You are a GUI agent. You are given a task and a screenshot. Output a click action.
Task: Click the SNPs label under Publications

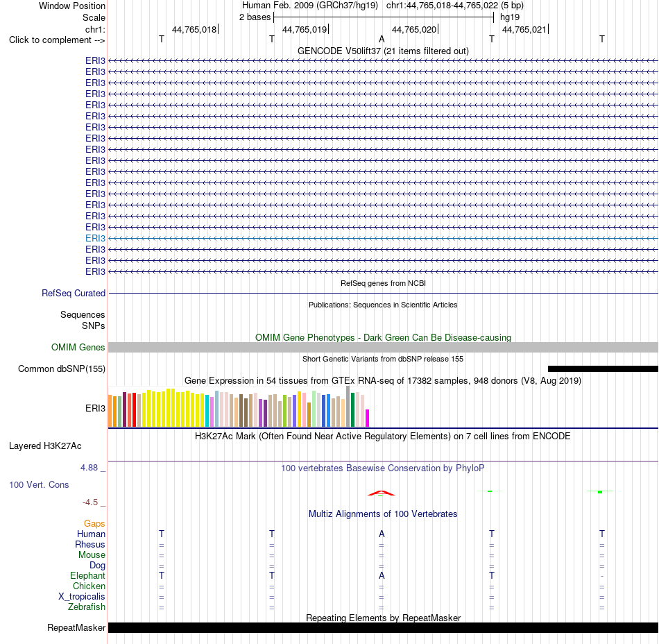click(x=94, y=325)
